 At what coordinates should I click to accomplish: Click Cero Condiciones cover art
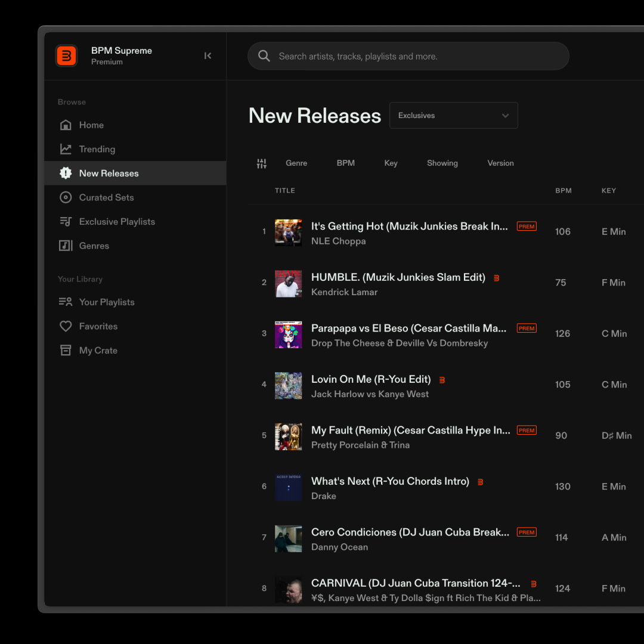[289, 538]
